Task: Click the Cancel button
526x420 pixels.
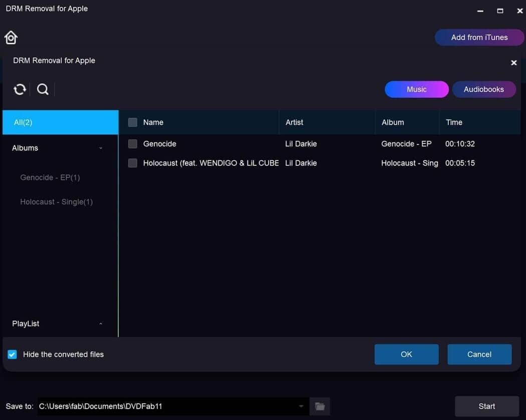Action: pyautogui.click(x=479, y=354)
